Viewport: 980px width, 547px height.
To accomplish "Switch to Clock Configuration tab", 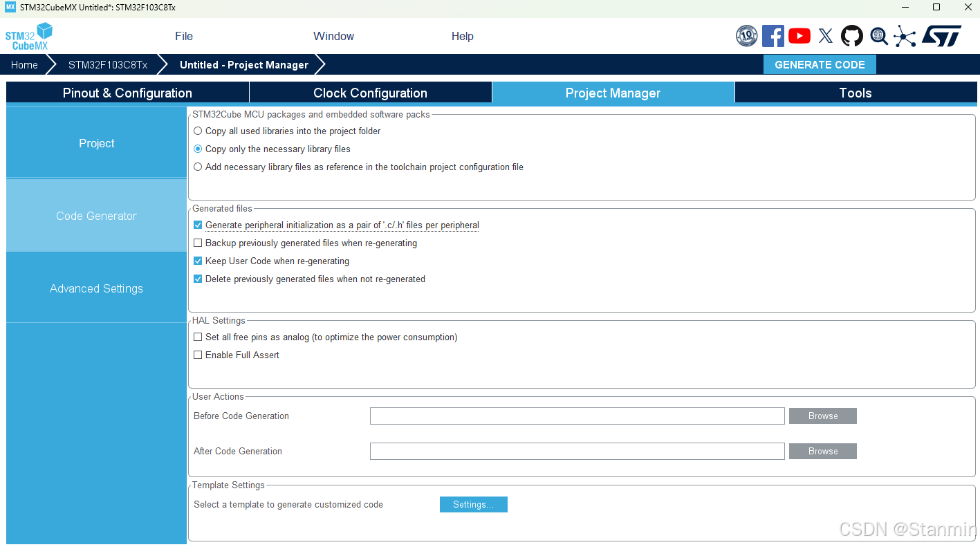I will tap(370, 93).
